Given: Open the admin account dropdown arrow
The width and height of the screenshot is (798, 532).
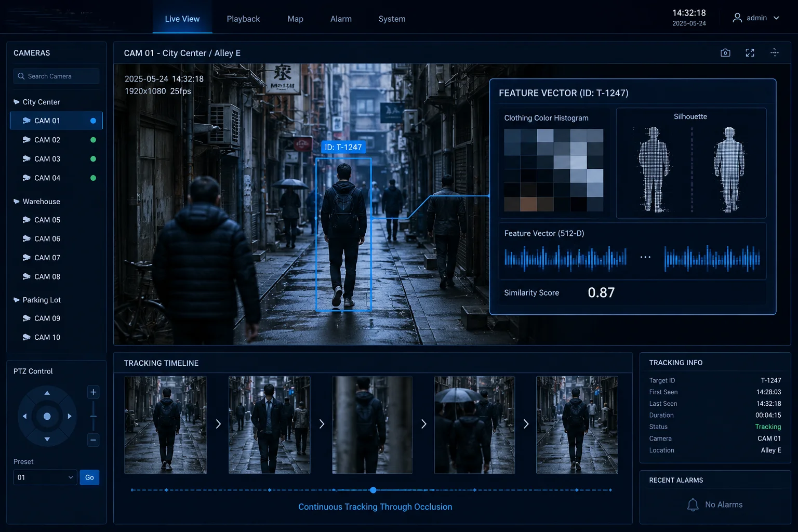Looking at the screenshot, I should [x=777, y=18].
